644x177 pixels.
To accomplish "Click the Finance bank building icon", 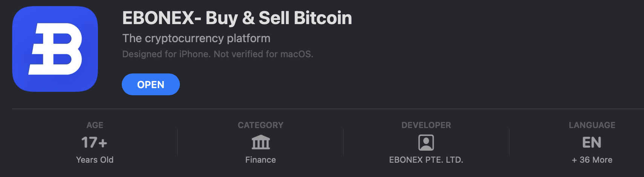I will coord(261,142).
